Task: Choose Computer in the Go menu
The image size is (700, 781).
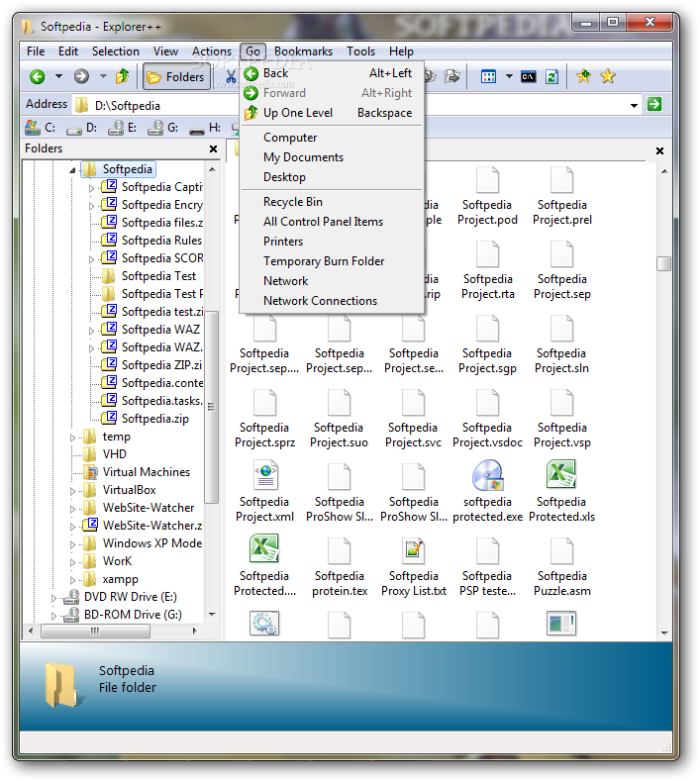Action: (332, 138)
